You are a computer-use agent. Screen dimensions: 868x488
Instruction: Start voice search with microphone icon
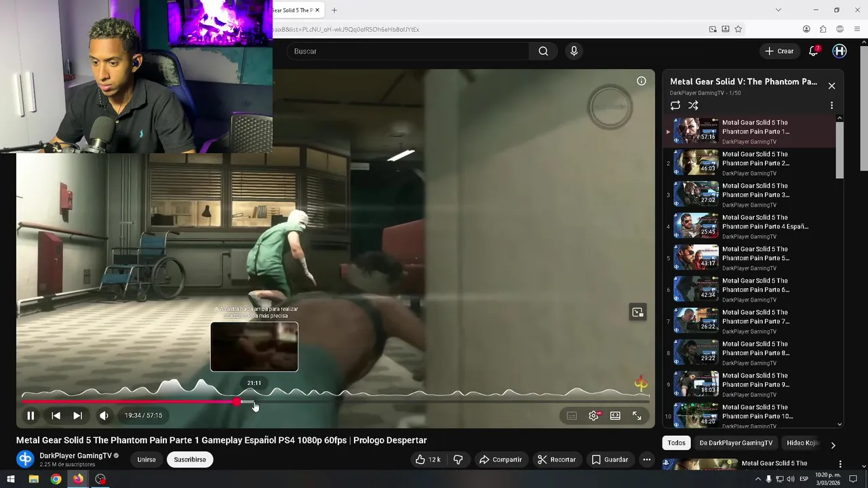click(574, 51)
